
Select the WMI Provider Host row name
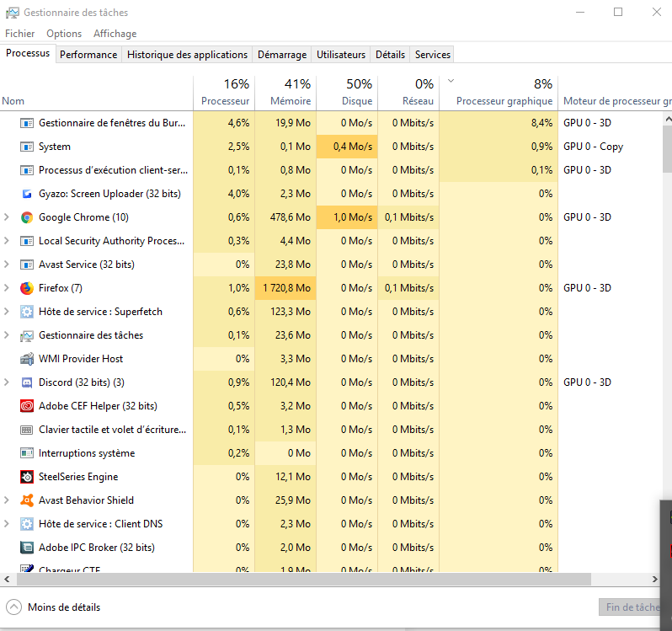tap(81, 359)
